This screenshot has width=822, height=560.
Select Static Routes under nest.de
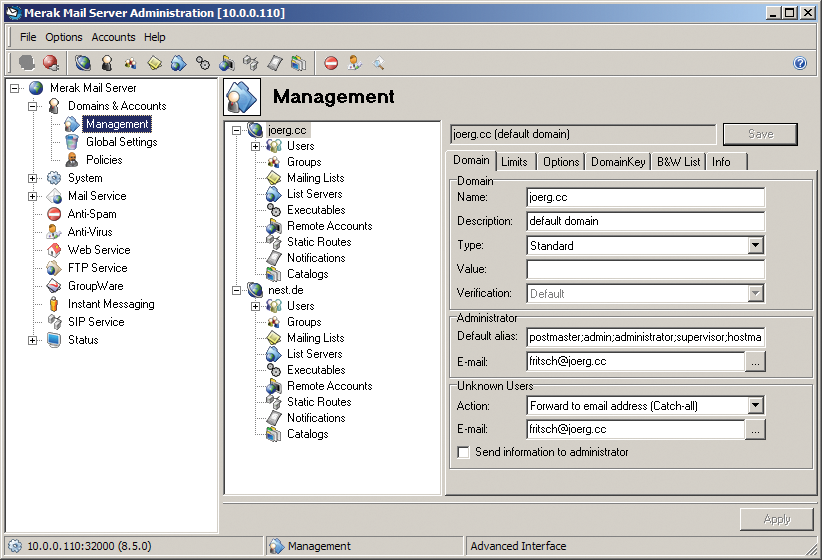[319, 402]
